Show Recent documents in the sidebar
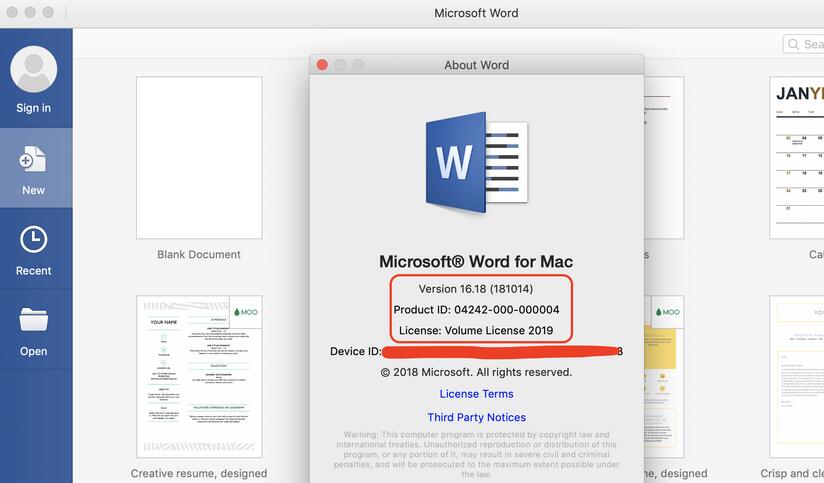Image resolution: width=824 pixels, height=483 pixels. (x=36, y=249)
